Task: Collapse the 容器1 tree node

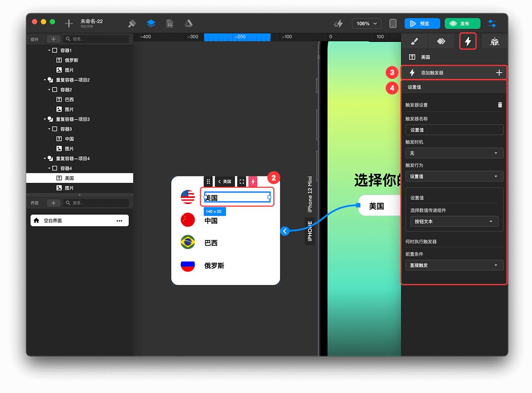Action: 50,51
